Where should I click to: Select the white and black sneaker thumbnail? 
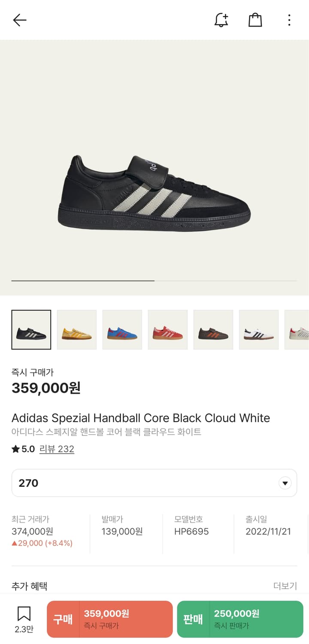259,330
